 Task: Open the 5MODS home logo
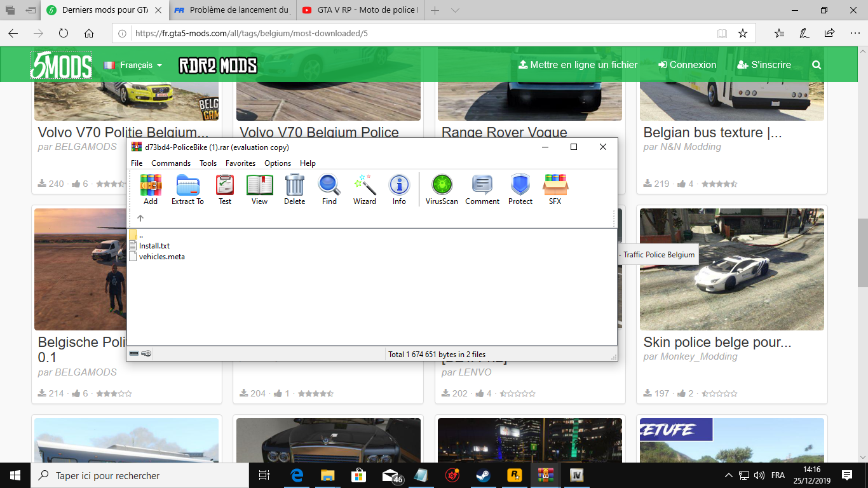click(x=61, y=65)
